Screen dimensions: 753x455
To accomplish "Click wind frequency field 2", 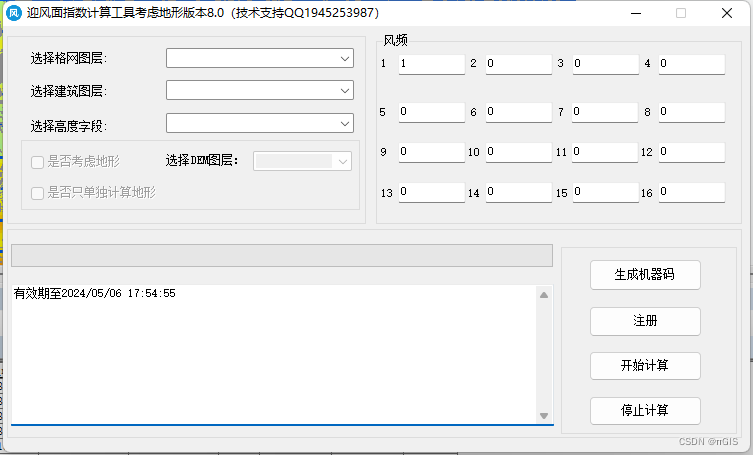I will coord(519,64).
